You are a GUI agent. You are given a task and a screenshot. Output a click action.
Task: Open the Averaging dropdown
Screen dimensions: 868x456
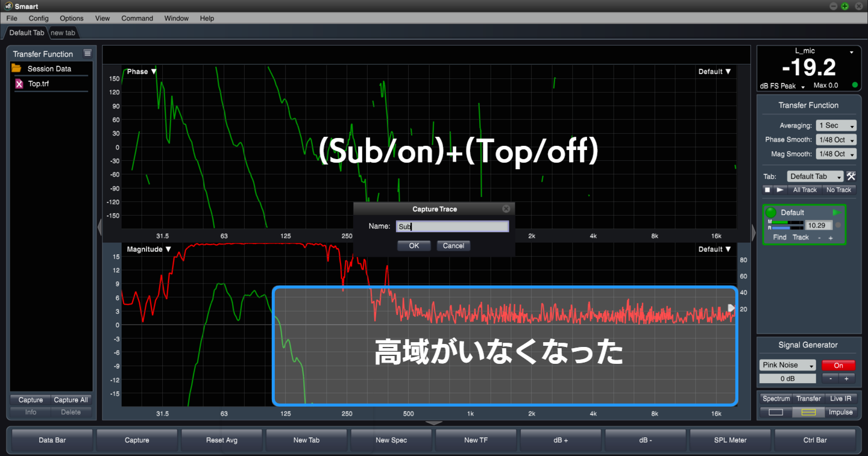click(836, 126)
